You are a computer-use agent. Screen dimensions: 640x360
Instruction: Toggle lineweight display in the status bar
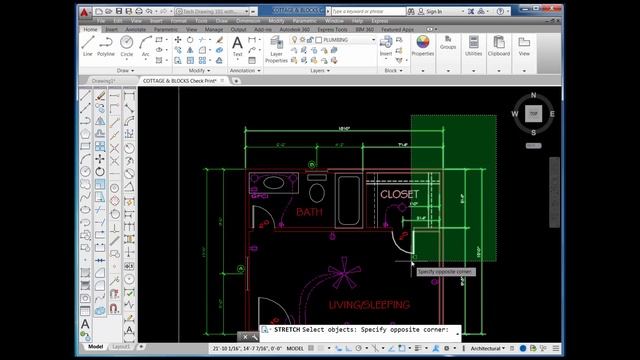(x=418, y=348)
